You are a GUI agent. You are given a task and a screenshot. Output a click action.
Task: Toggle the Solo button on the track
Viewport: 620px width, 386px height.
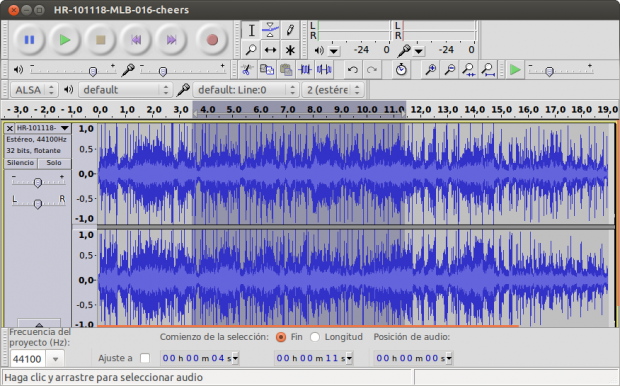(x=54, y=163)
